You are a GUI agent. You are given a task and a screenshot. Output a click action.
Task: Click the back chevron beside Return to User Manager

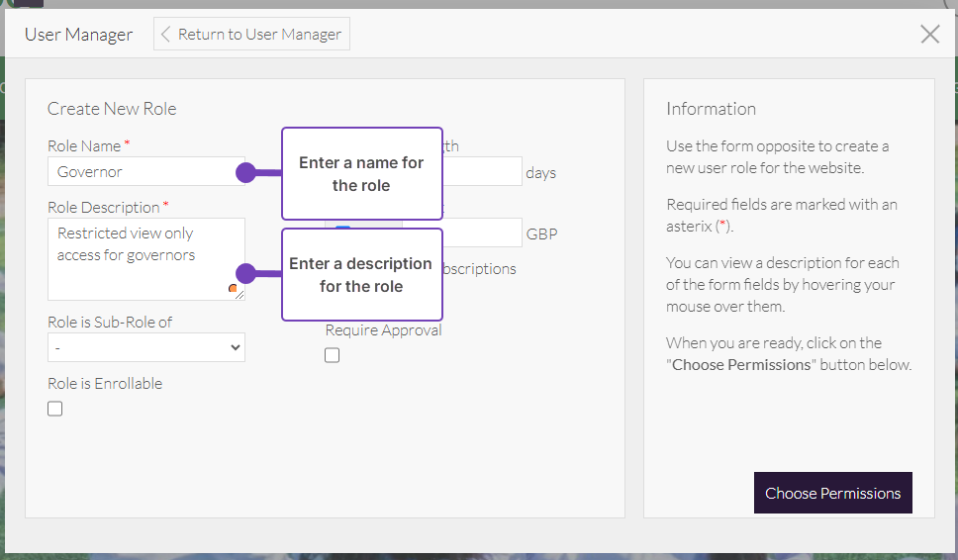click(166, 35)
